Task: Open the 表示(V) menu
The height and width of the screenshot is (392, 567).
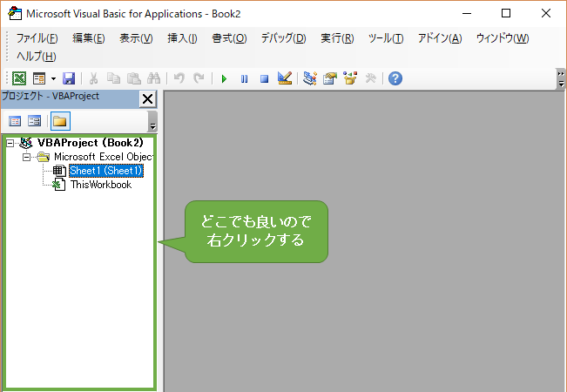Action: [136, 38]
